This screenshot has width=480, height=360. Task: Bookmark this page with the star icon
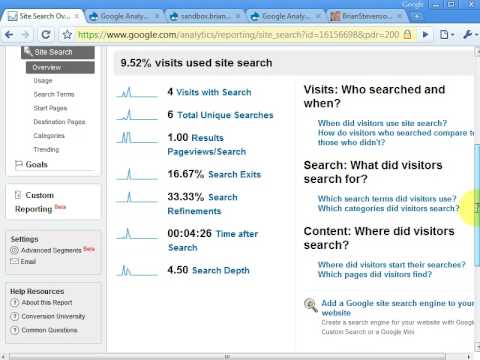tap(67, 34)
